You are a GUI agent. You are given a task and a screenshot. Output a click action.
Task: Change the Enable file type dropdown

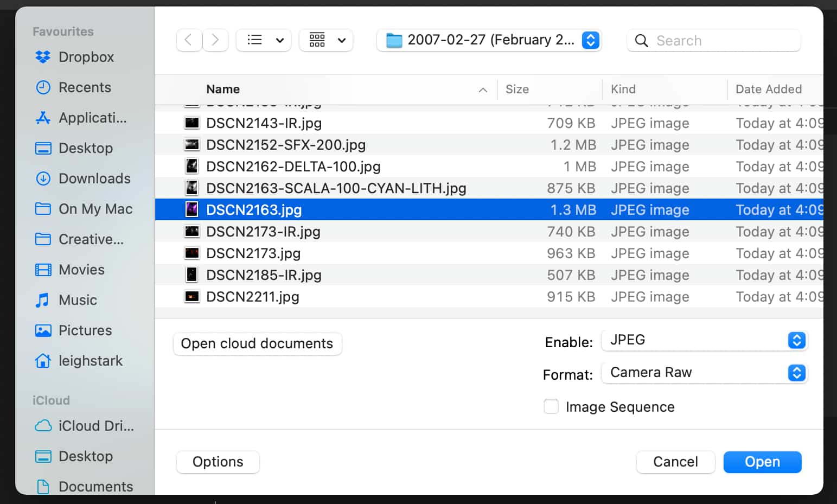click(x=704, y=340)
